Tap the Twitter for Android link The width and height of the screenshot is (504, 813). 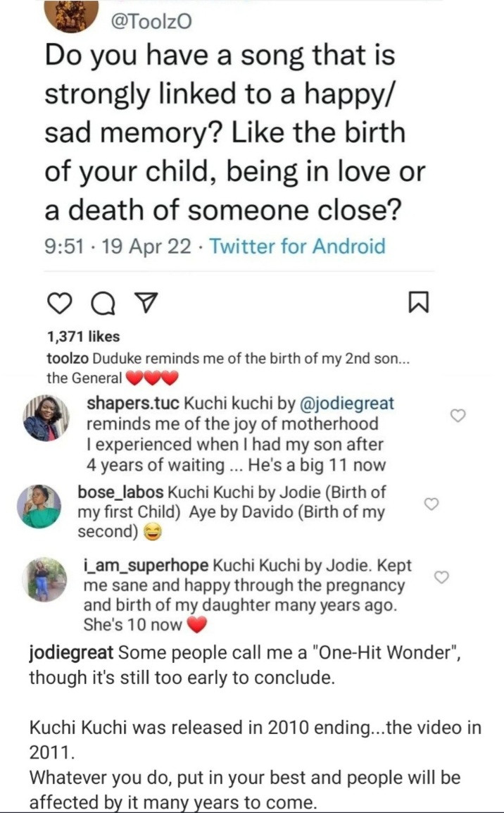pyautogui.click(x=298, y=247)
